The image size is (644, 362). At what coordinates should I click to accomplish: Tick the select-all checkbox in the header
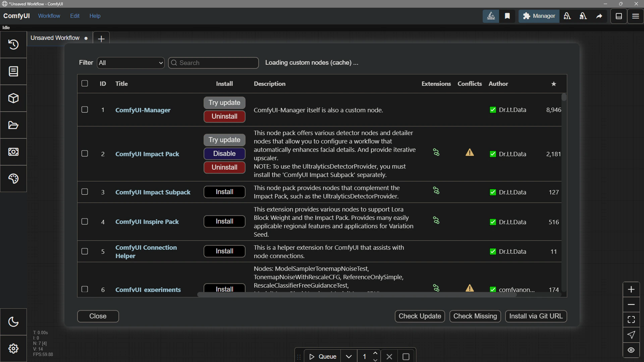(84, 83)
